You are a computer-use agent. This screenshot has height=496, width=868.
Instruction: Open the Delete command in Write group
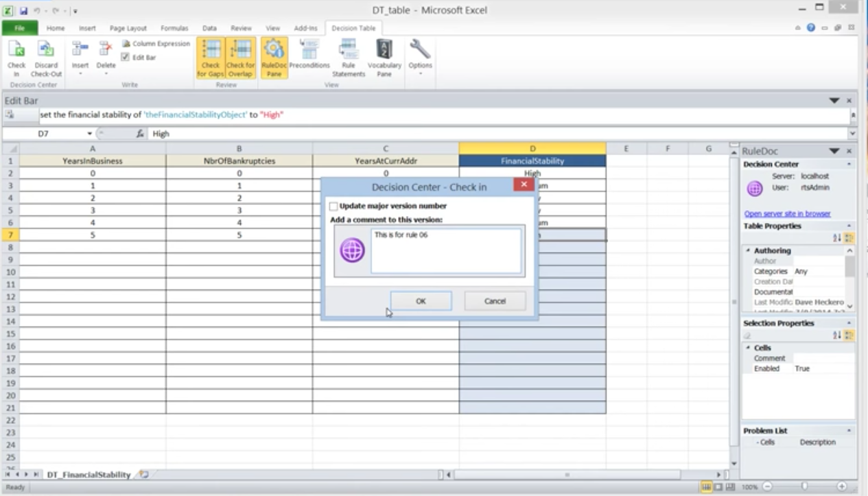click(x=106, y=58)
